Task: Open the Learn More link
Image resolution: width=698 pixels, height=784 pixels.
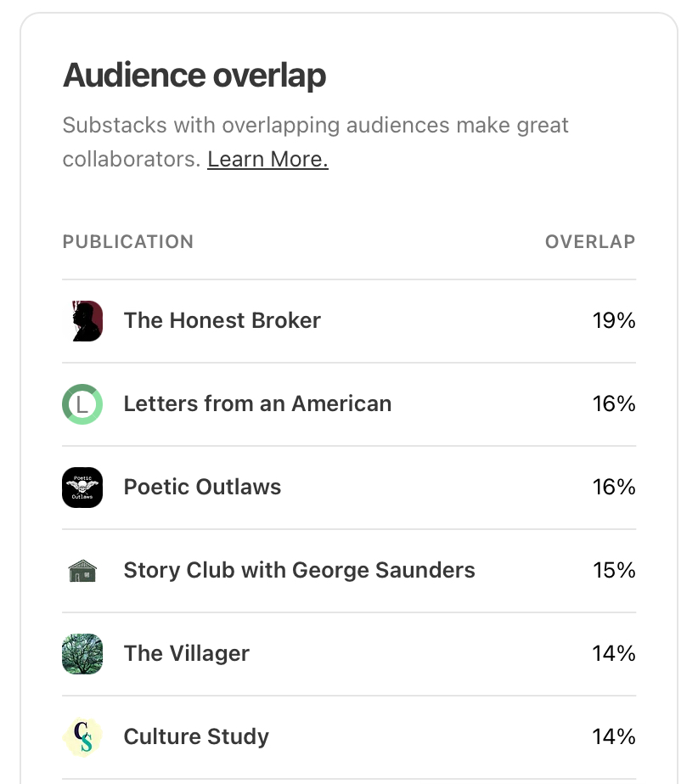Action: tap(267, 160)
